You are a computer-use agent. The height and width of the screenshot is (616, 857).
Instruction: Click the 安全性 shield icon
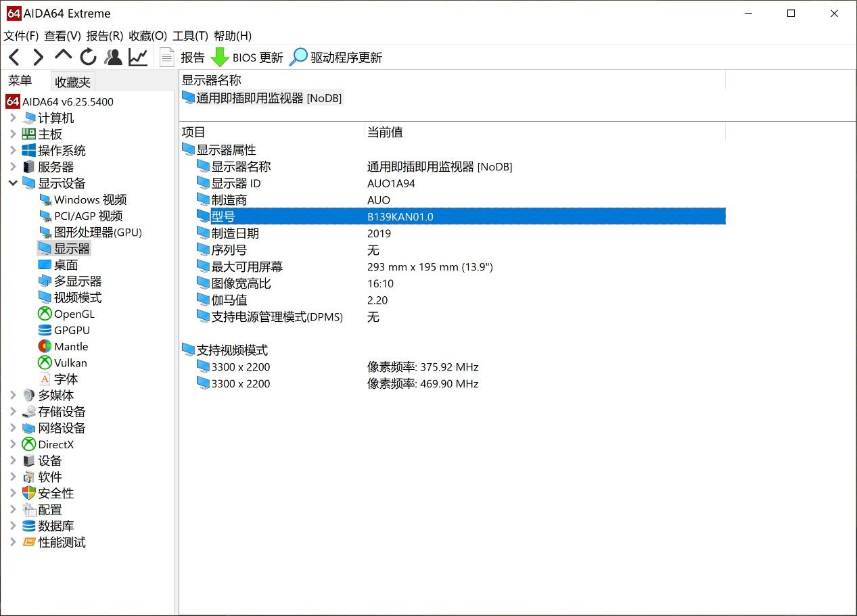28,493
